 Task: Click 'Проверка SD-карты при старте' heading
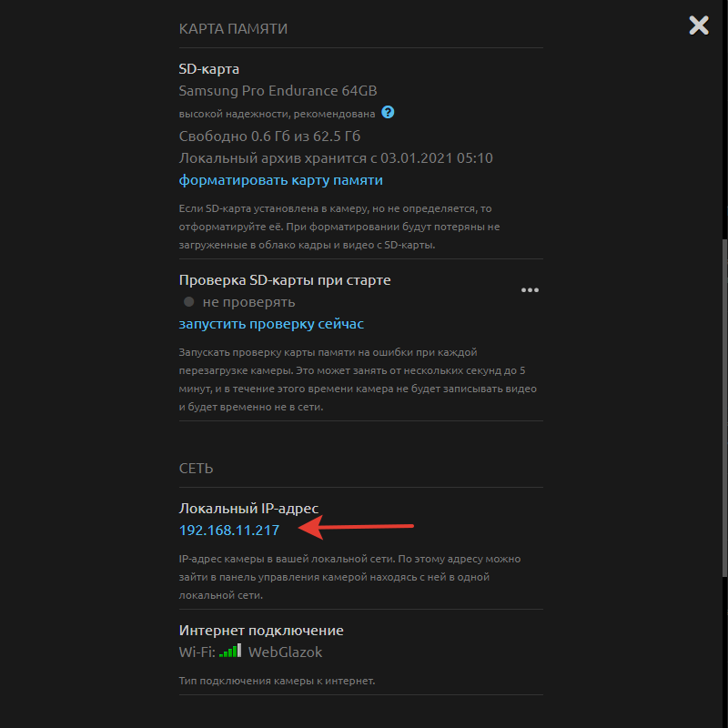(285, 280)
